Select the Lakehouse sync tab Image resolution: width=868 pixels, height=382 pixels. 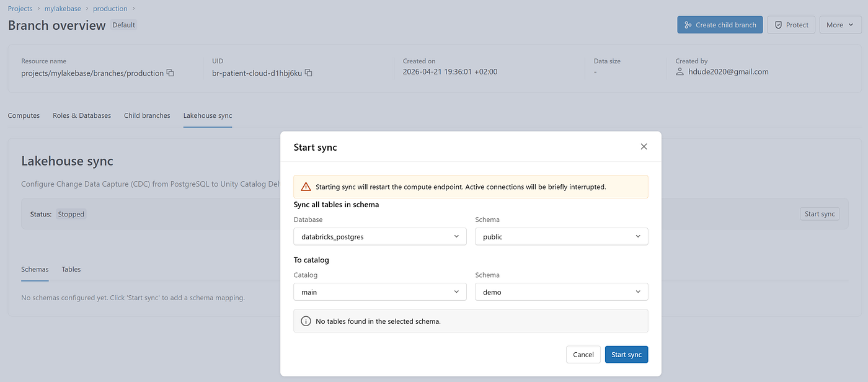click(x=208, y=115)
